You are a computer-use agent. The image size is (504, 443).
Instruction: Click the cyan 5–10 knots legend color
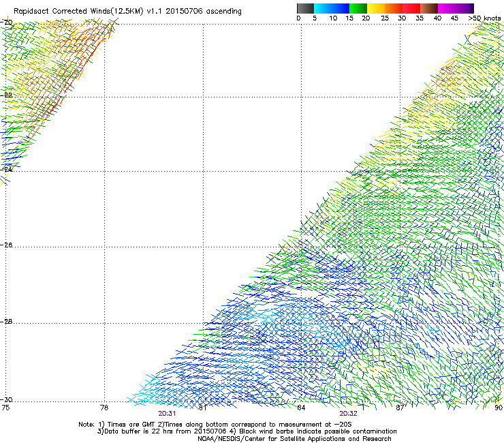pyautogui.click(x=323, y=8)
